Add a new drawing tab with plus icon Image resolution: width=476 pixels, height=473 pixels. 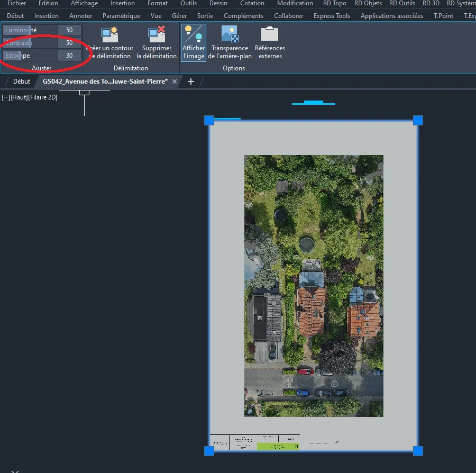click(191, 81)
